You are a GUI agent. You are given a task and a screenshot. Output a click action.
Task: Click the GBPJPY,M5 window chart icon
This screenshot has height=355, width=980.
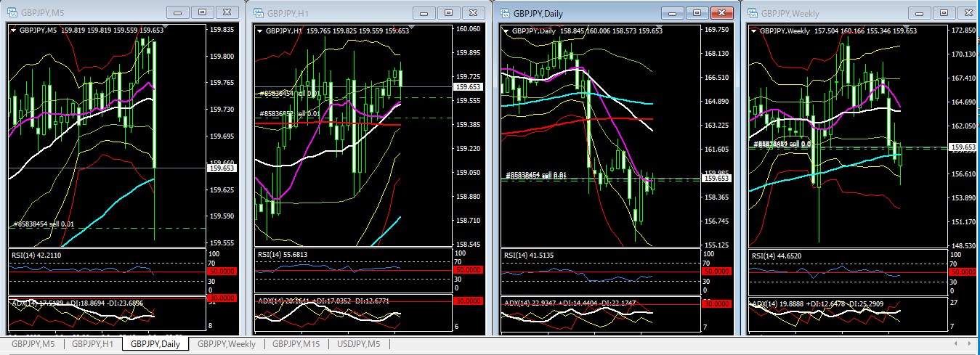coord(11,12)
